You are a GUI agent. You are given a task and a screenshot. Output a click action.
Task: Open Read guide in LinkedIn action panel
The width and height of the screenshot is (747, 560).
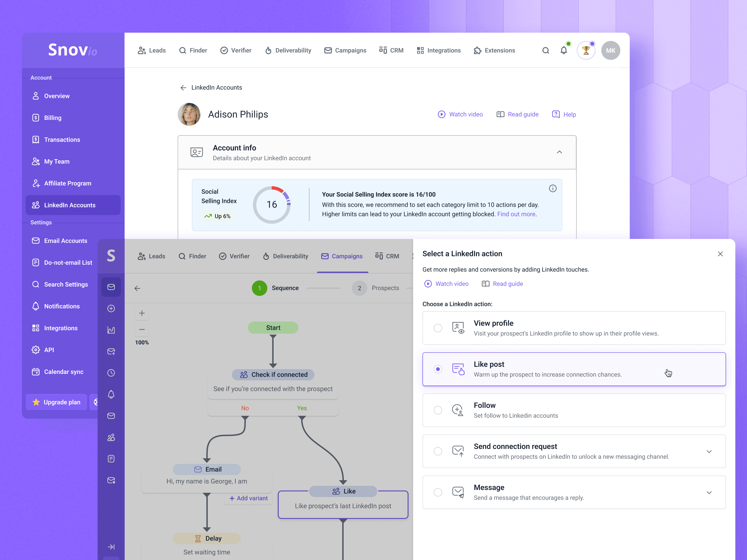click(503, 284)
